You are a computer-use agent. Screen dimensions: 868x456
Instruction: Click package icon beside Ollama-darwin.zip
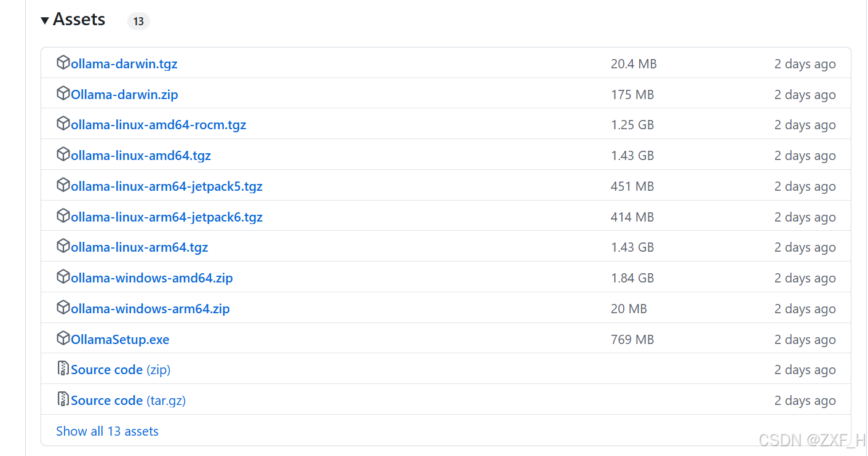click(x=63, y=94)
